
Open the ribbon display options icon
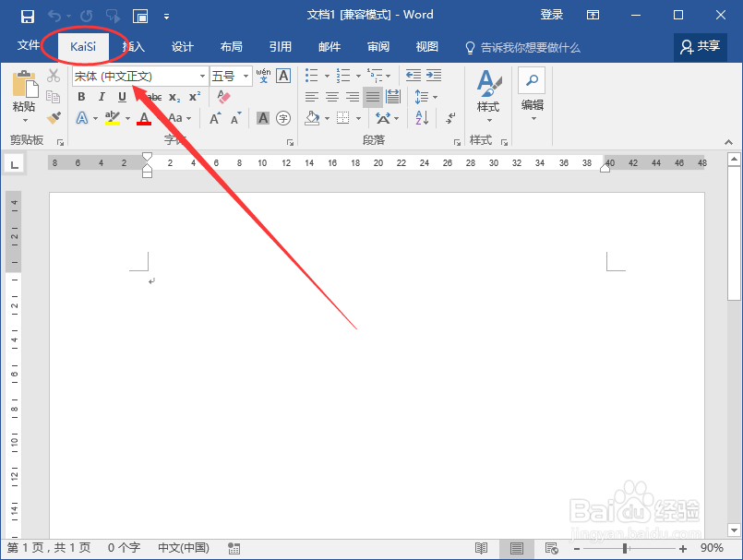pos(593,15)
